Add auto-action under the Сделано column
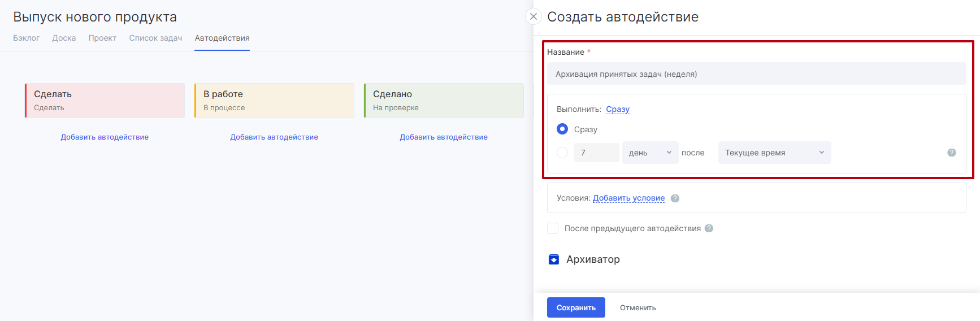This screenshot has height=321, width=980. tap(444, 137)
